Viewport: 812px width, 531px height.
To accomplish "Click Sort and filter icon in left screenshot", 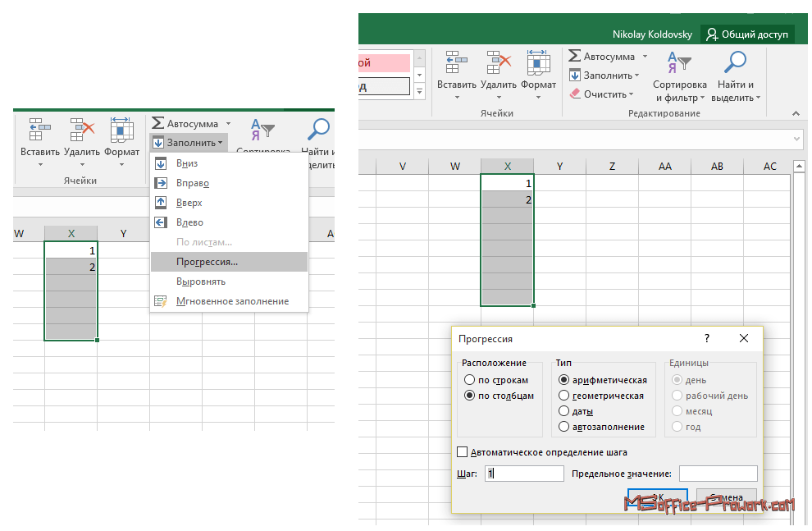I will click(x=262, y=130).
